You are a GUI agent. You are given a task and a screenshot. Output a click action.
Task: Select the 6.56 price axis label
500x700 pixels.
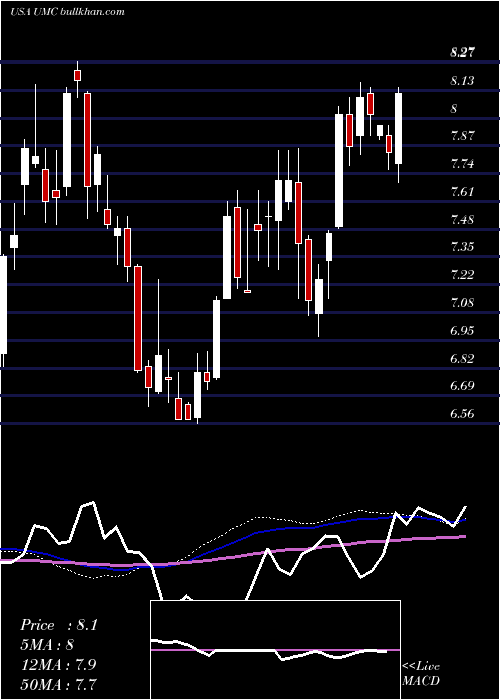click(462, 414)
